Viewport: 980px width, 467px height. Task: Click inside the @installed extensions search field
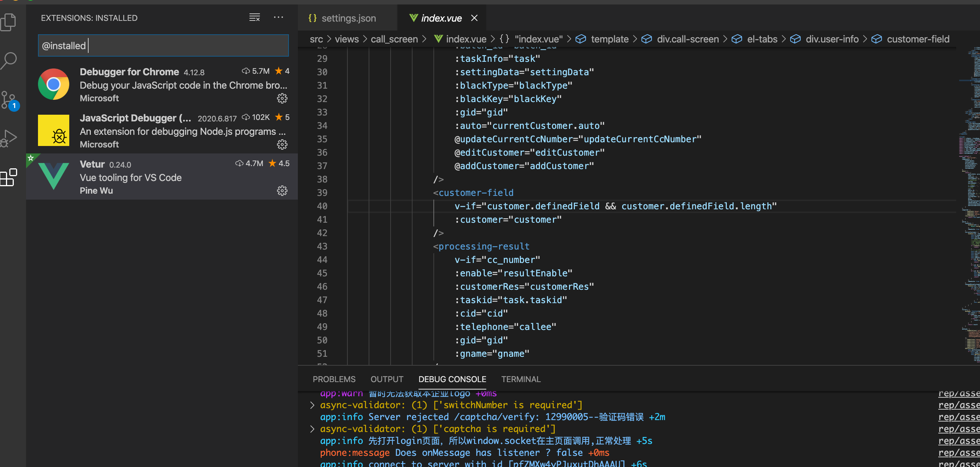[163, 45]
